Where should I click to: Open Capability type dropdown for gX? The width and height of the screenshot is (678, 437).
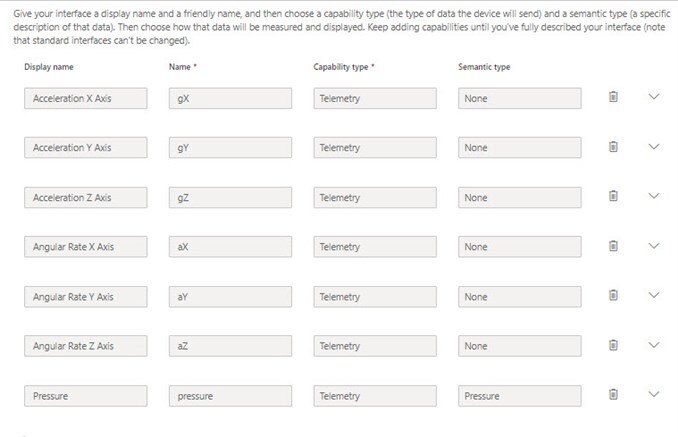pyautogui.click(x=374, y=98)
